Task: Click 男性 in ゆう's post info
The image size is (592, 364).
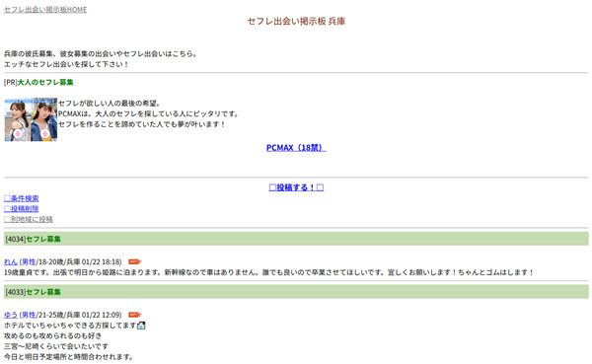Action: pos(29,315)
